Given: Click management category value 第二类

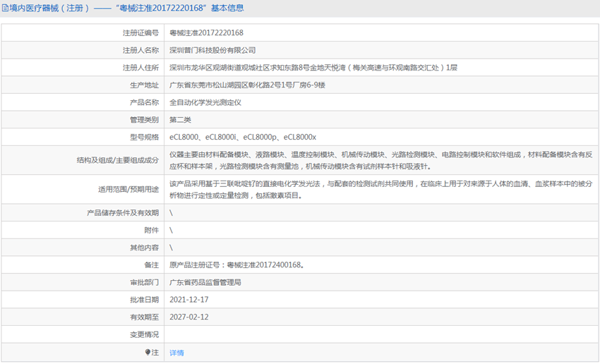Looking at the screenshot, I should (x=180, y=120).
